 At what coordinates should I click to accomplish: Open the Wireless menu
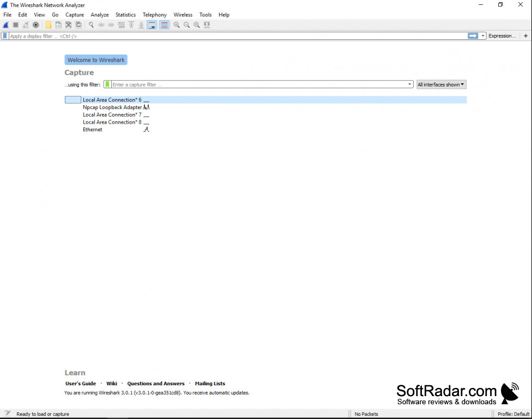(x=183, y=15)
